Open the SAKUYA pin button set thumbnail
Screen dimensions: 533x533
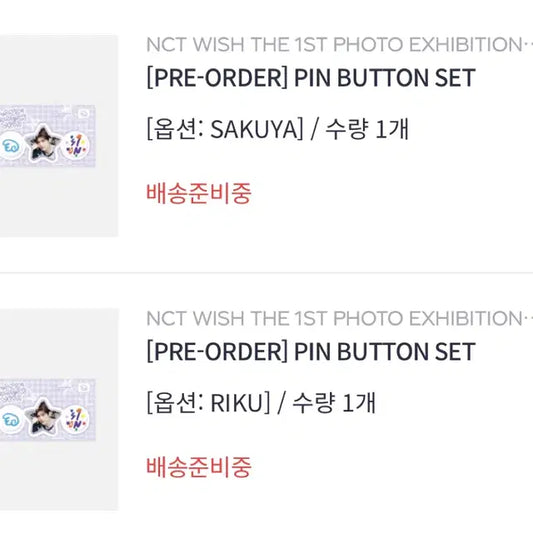pos(58,136)
